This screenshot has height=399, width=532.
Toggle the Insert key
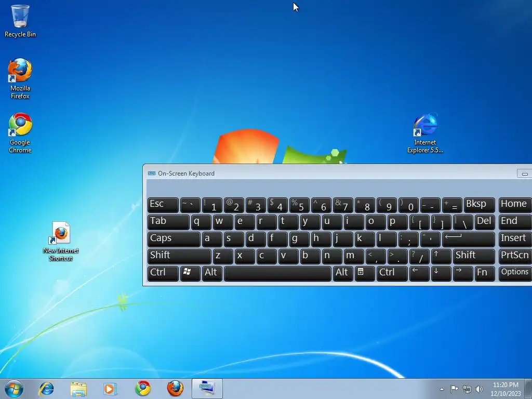pyautogui.click(x=515, y=239)
